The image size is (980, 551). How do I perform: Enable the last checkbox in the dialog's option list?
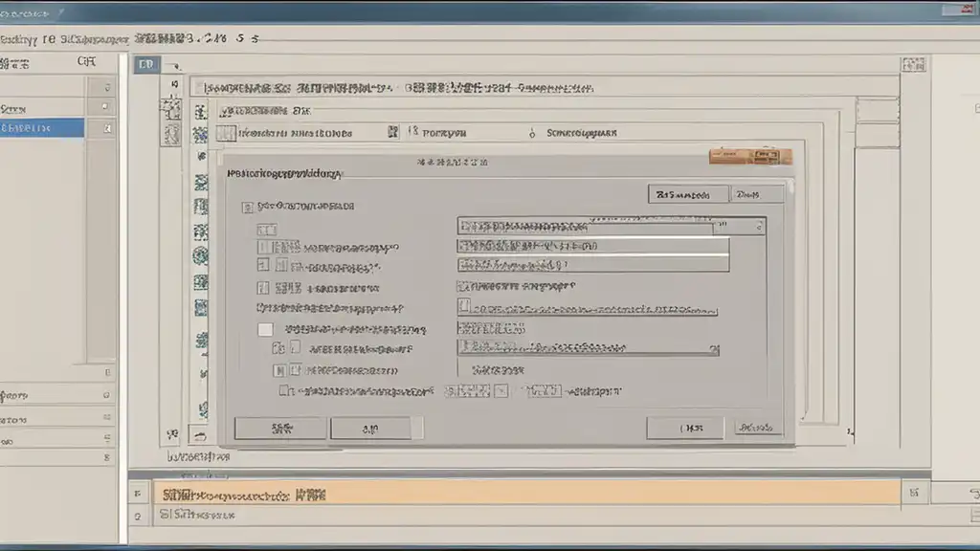tap(284, 390)
